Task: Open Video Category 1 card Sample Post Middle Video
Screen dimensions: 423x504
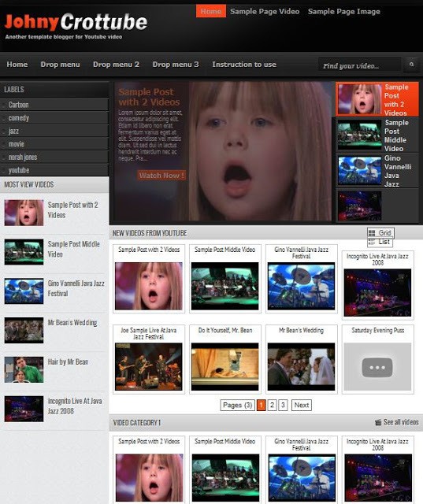Action: point(225,469)
